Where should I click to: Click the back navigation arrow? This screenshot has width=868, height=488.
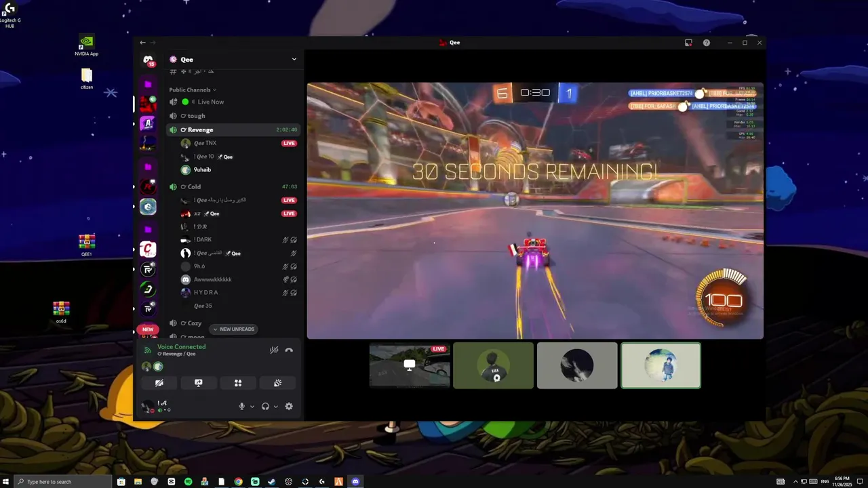[x=142, y=42]
